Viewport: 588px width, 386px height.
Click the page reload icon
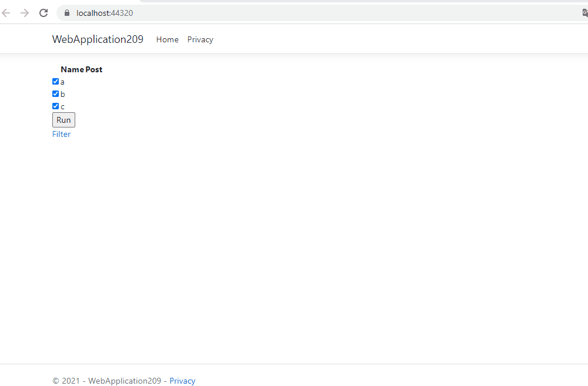tap(43, 12)
